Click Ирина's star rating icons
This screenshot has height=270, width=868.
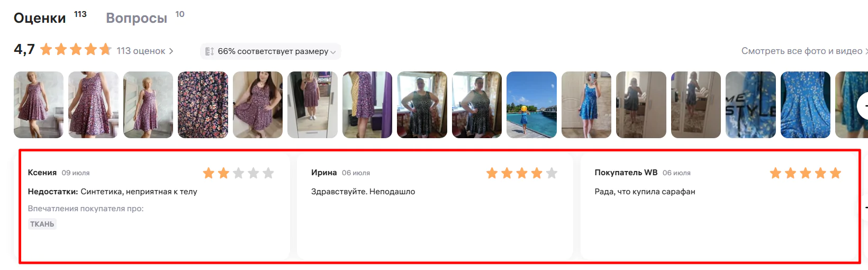[x=522, y=173]
